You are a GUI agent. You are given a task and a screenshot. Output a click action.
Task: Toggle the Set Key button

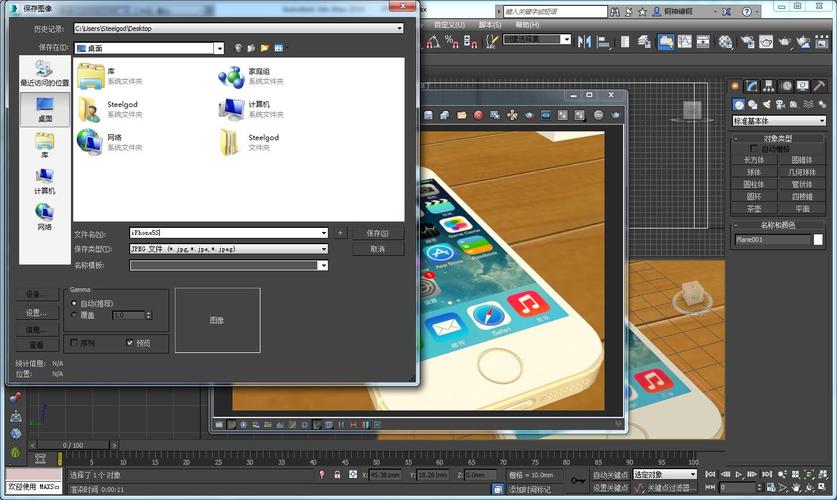point(610,487)
